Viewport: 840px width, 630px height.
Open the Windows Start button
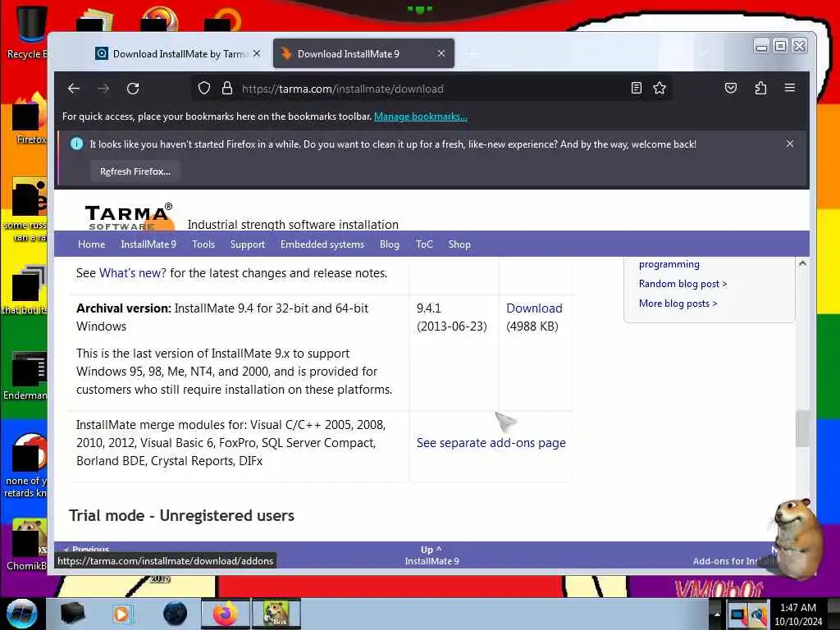(22, 614)
